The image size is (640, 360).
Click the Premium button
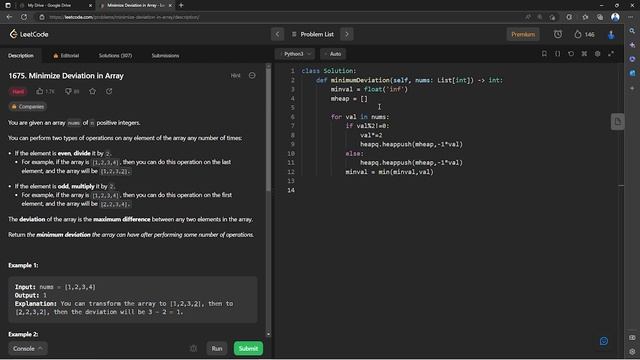[x=523, y=34]
